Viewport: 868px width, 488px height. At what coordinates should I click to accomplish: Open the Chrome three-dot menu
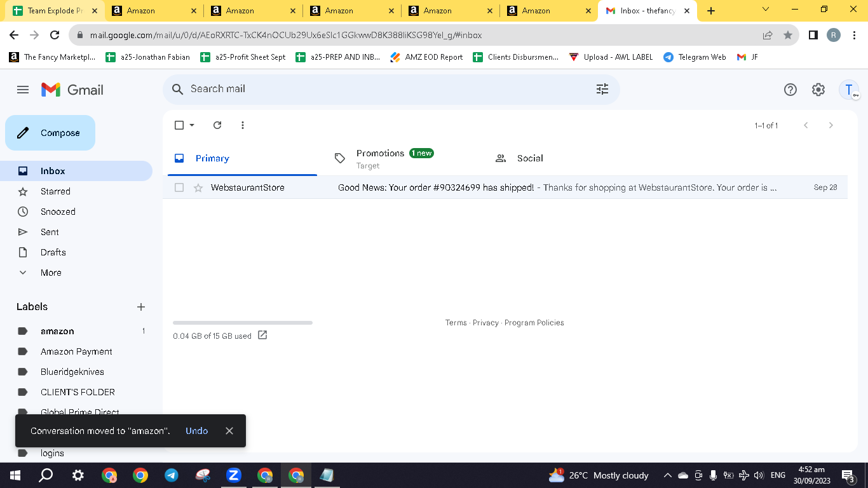click(x=855, y=35)
